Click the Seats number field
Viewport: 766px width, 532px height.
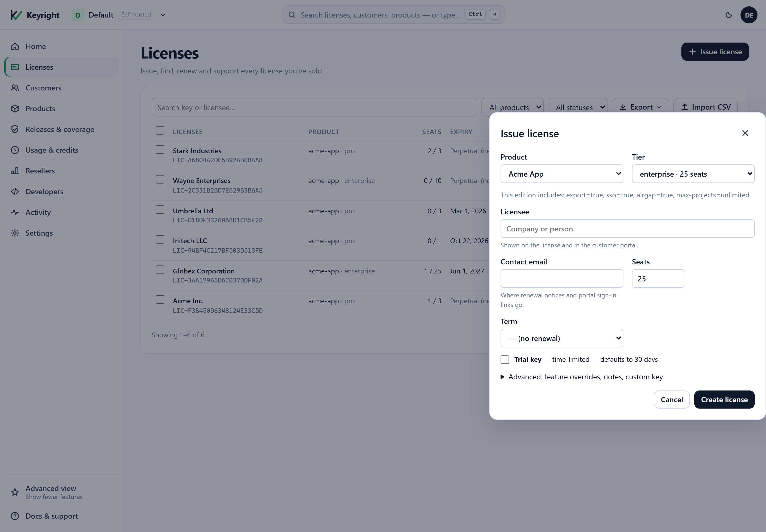[658, 279]
